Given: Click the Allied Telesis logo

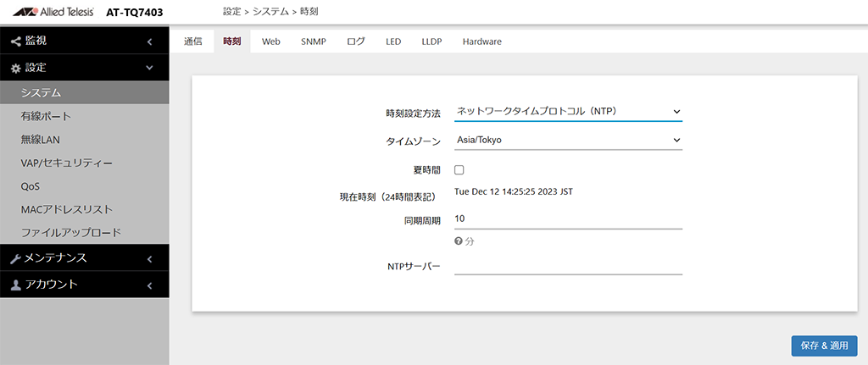Looking at the screenshot, I should point(53,12).
